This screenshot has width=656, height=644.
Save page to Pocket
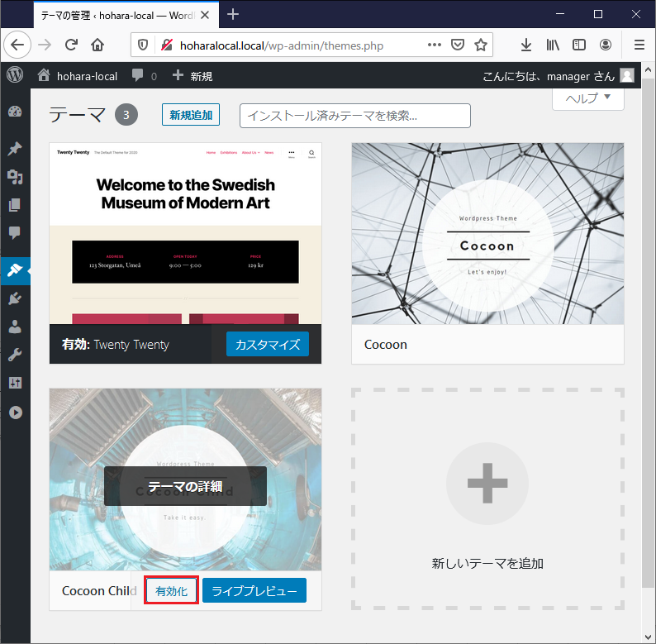coord(458,45)
